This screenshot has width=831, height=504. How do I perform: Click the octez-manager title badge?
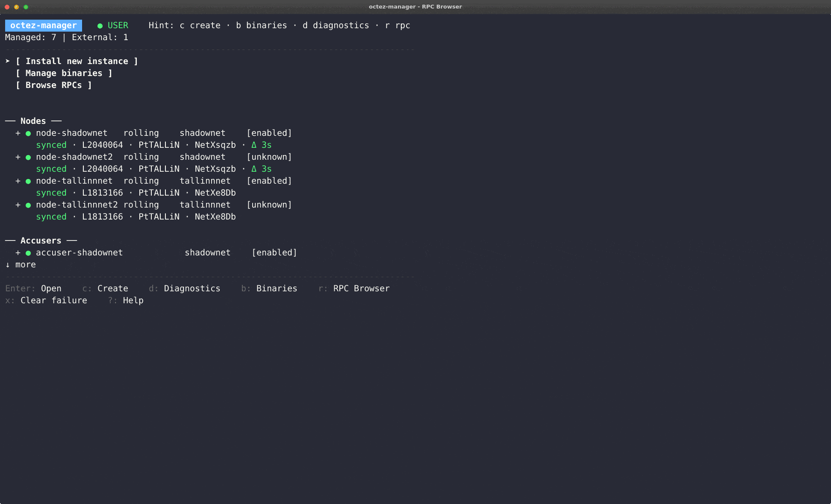click(x=44, y=25)
